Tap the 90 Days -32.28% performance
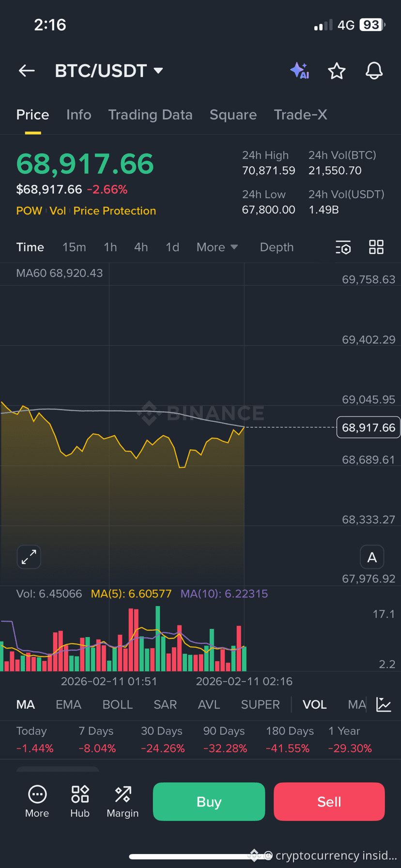This screenshot has height=868, width=401. coord(225,740)
